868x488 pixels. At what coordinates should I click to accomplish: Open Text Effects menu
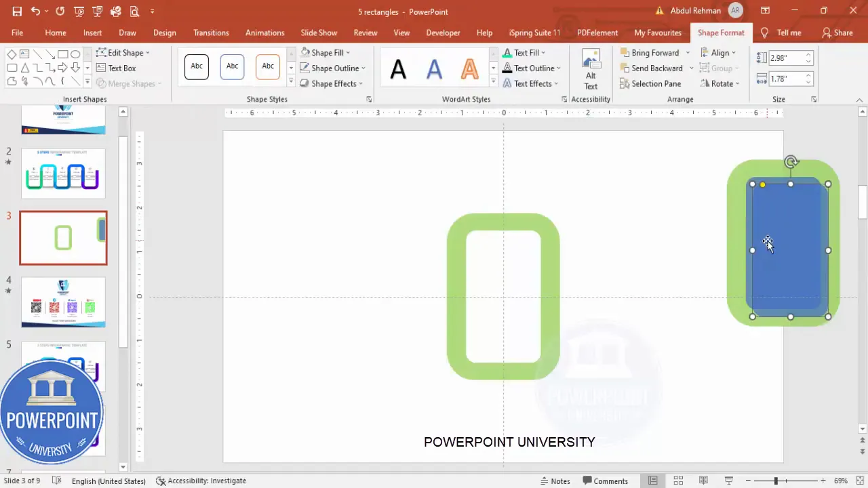tap(530, 83)
